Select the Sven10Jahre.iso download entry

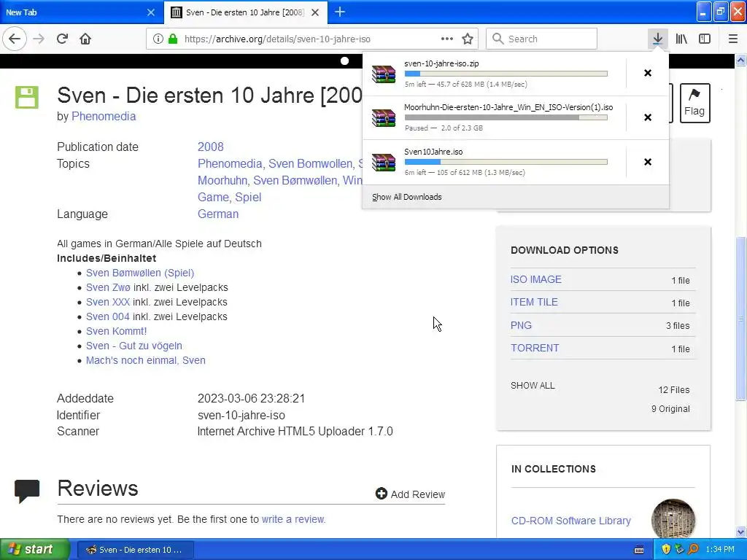pyautogui.click(x=494, y=162)
